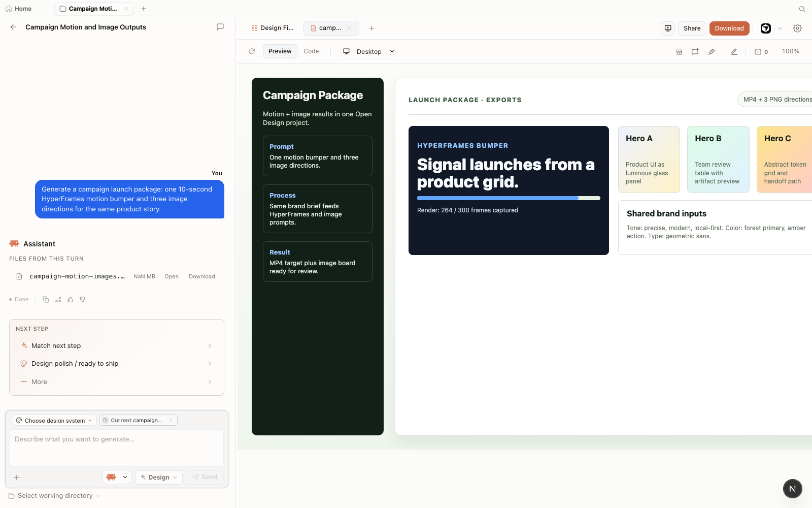Image resolution: width=812 pixels, height=508 pixels.
Task: Click the blue user message bubble
Action: pos(129,199)
